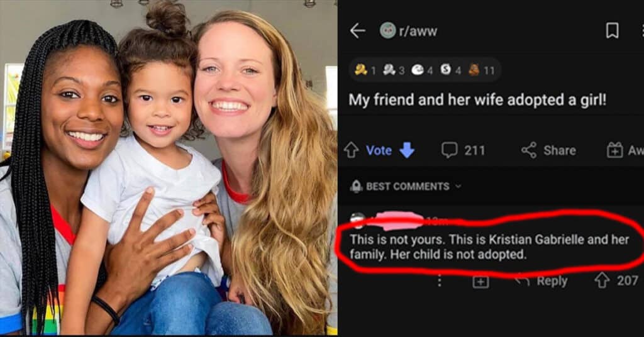
Task: Open the 211 comments bubble icon
Action: pyautogui.click(x=449, y=150)
